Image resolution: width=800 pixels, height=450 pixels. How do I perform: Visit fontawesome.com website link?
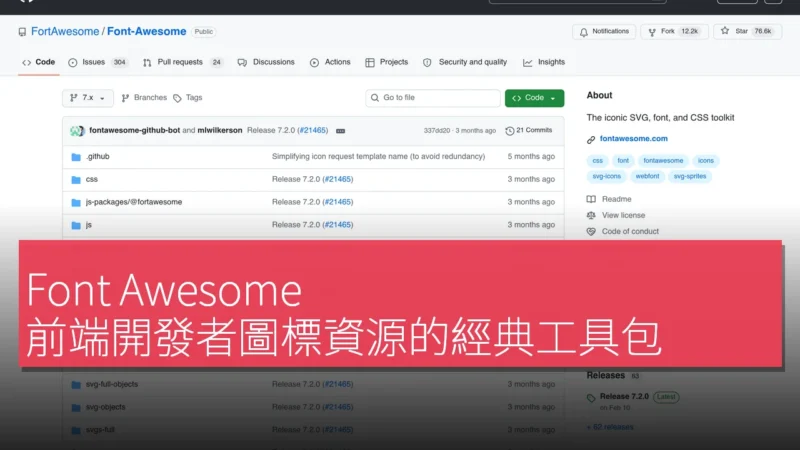pos(634,139)
